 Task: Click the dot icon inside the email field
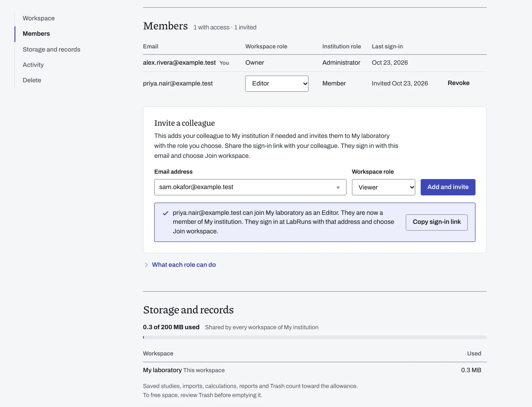click(338, 187)
